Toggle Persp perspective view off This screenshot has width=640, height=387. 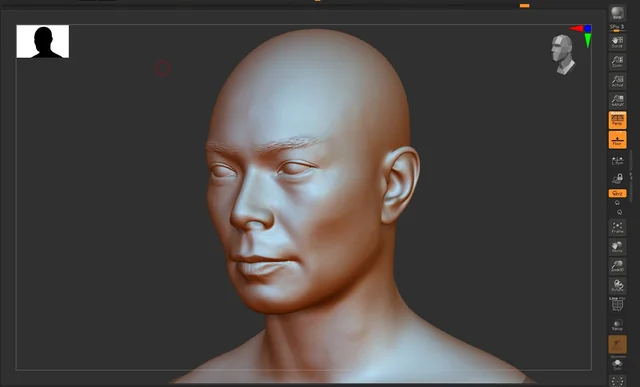click(x=617, y=120)
